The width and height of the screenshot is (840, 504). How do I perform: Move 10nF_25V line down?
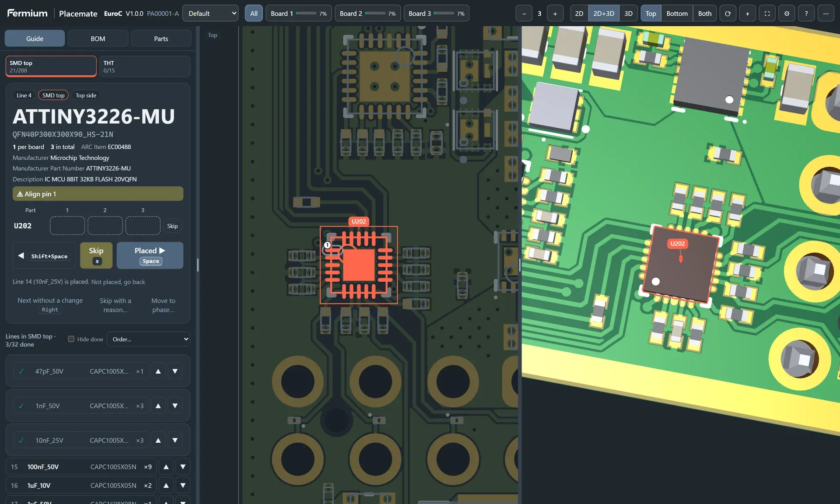(x=175, y=440)
